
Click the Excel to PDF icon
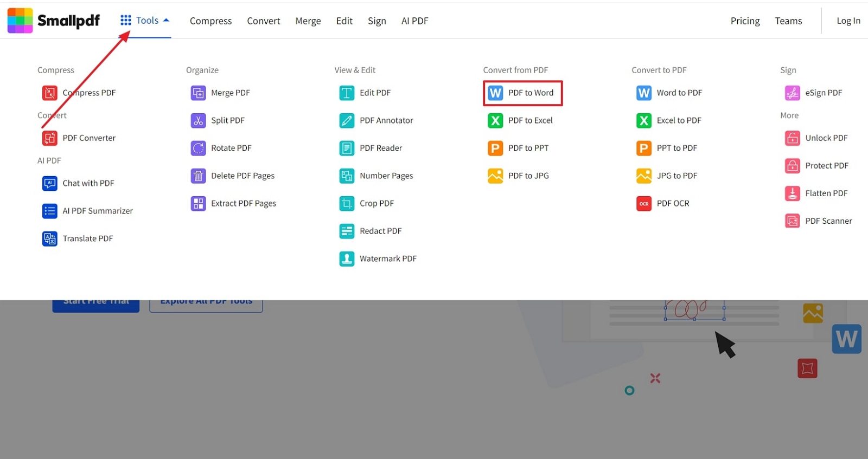pyautogui.click(x=644, y=120)
